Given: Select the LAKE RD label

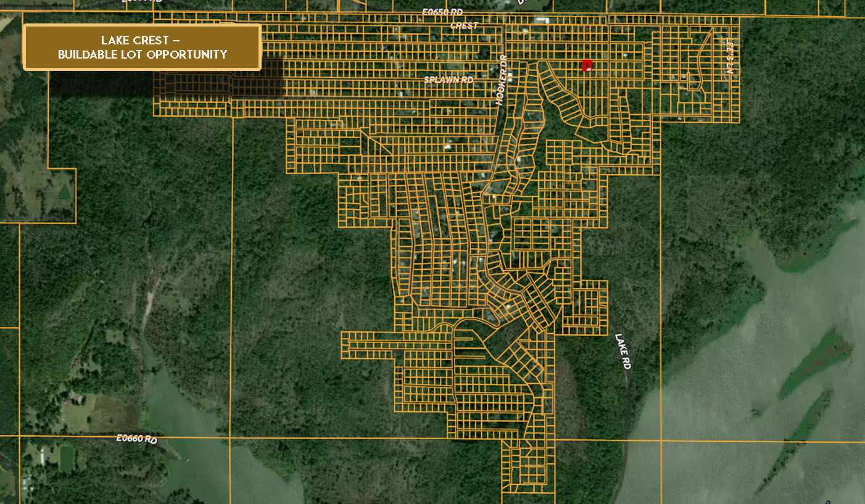Looking at the screenshot, I should (623, 352).
